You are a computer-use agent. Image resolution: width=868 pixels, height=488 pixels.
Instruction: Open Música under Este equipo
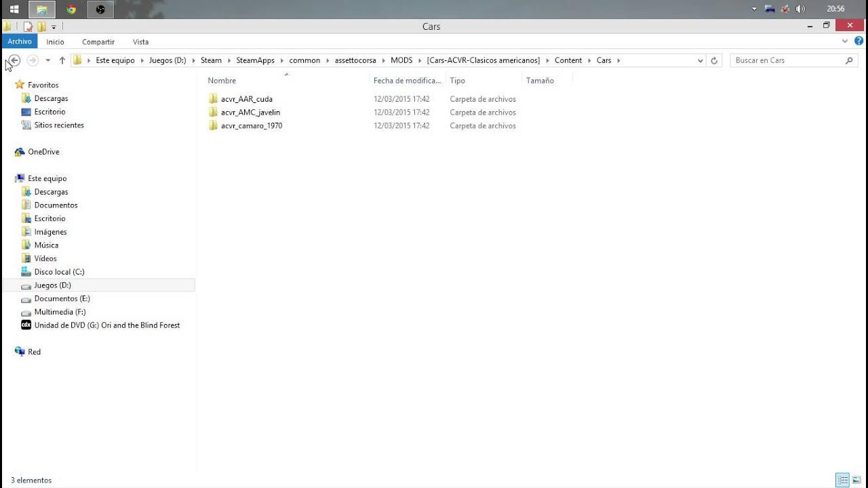46,245
